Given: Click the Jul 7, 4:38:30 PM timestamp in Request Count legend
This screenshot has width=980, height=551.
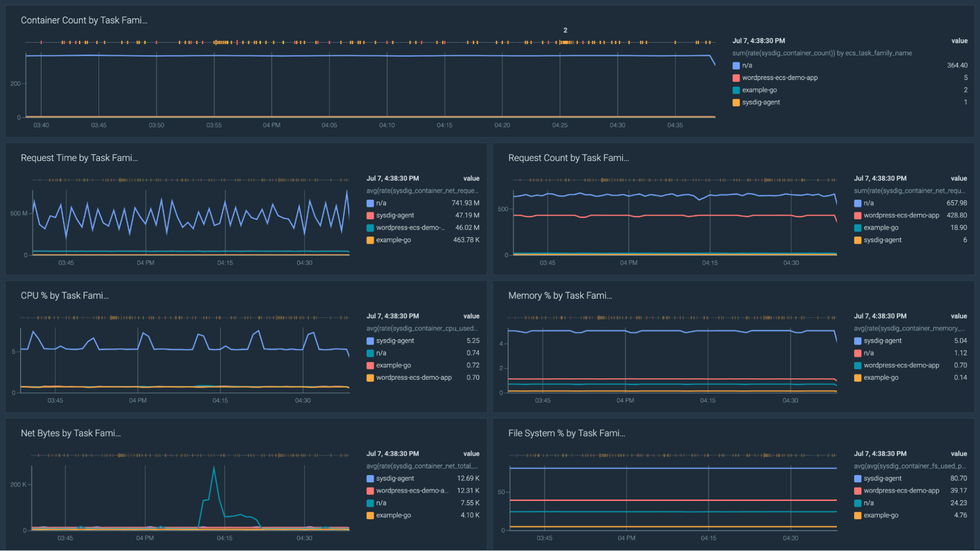Looking at the screenshot, I should pos(880,179).
